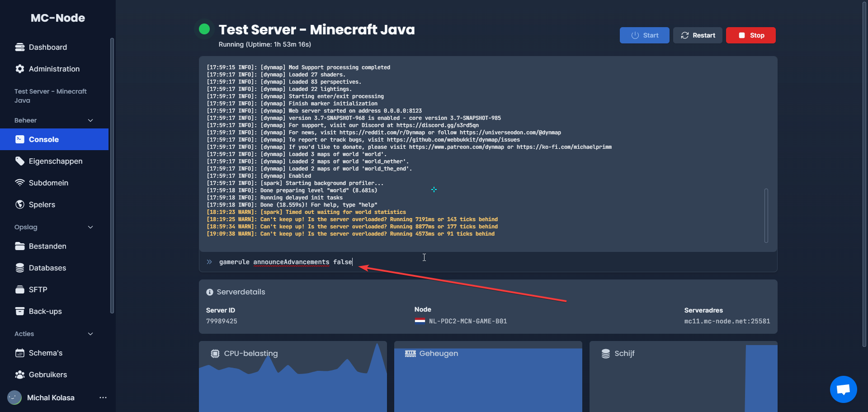This screenshot has height=412, width=868.
Task: Open the Bestanden file manager
Action: click(54, 246)
